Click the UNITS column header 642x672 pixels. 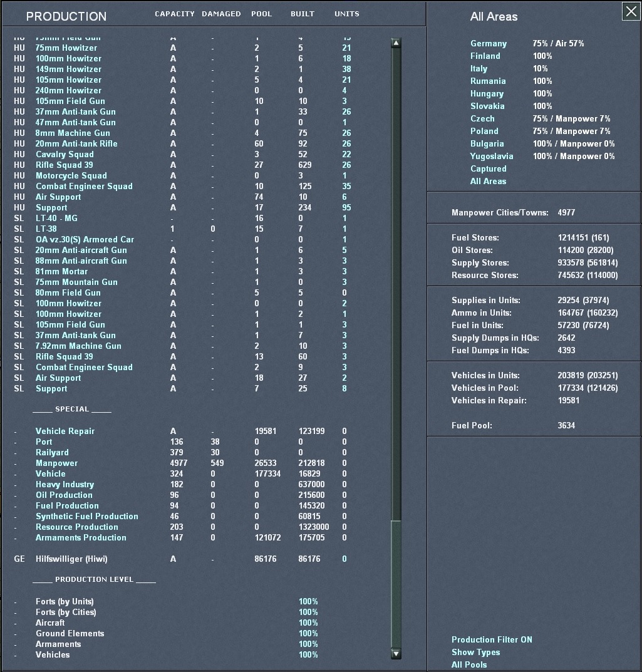[347, 14]
